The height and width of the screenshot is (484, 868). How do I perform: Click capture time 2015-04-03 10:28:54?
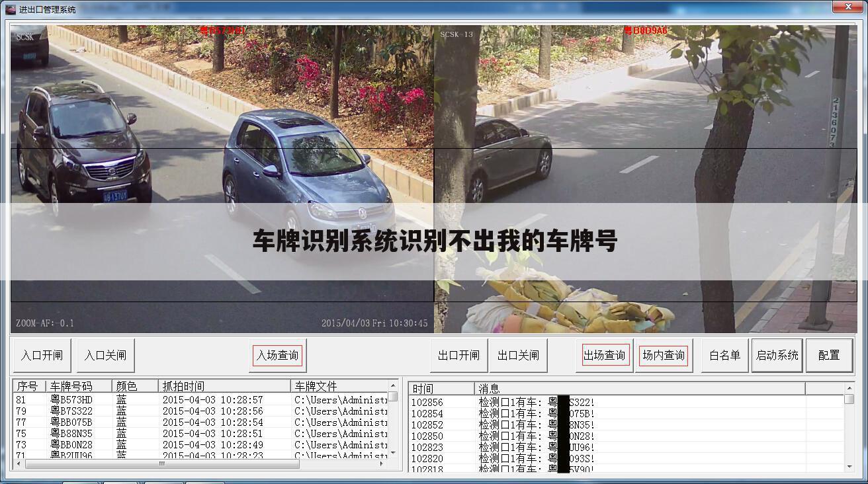coord(213,423)
